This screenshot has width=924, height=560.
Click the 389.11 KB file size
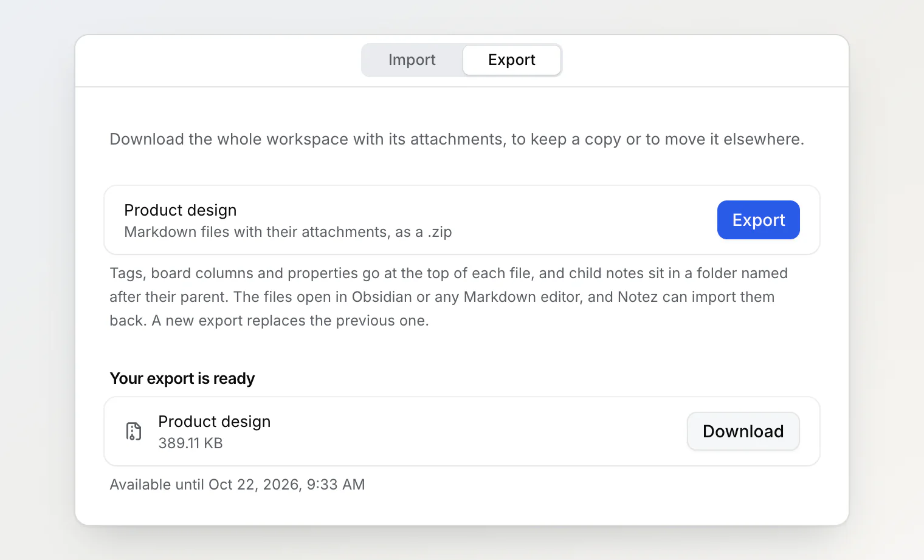(x=191, y=443)
